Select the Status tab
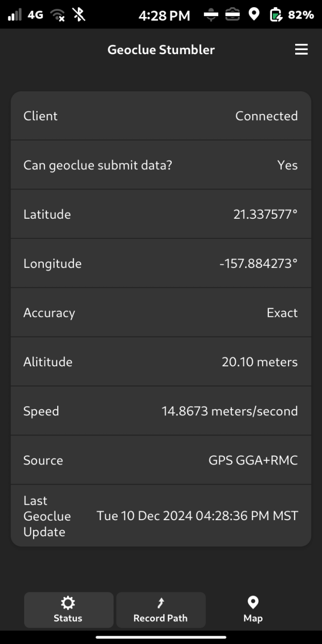Screen dimensions: 322x644 click(68, 609)
